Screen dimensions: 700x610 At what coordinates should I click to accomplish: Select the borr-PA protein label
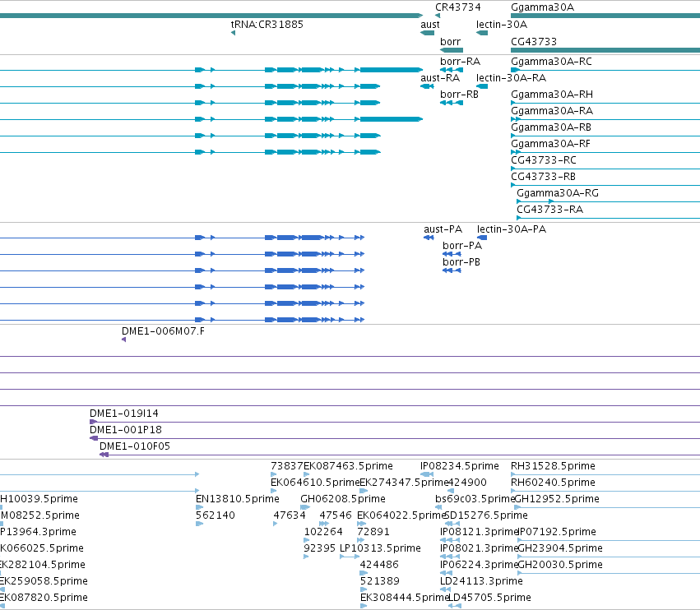click(x=462, y=246)
